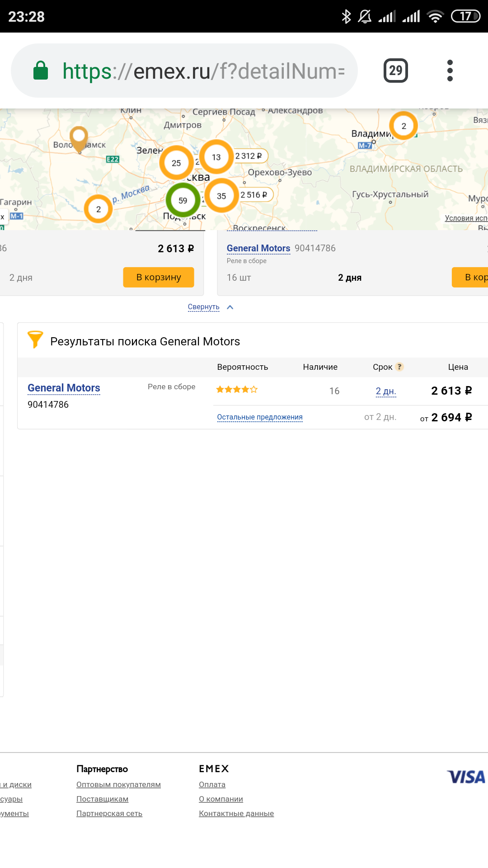This screenshot has width=488, height=868.
Task: Click the question mark next to Срок
Action: click(399, 367)
